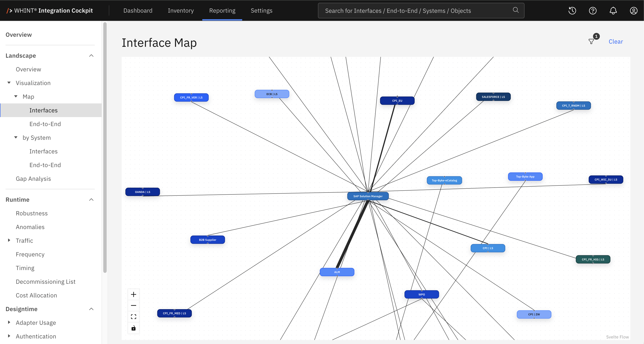Expand the Traffic tree node

coord(9,240)
